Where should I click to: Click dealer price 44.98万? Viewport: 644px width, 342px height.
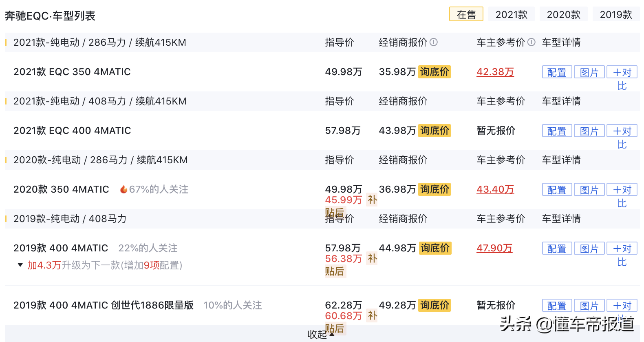point(397,248)
